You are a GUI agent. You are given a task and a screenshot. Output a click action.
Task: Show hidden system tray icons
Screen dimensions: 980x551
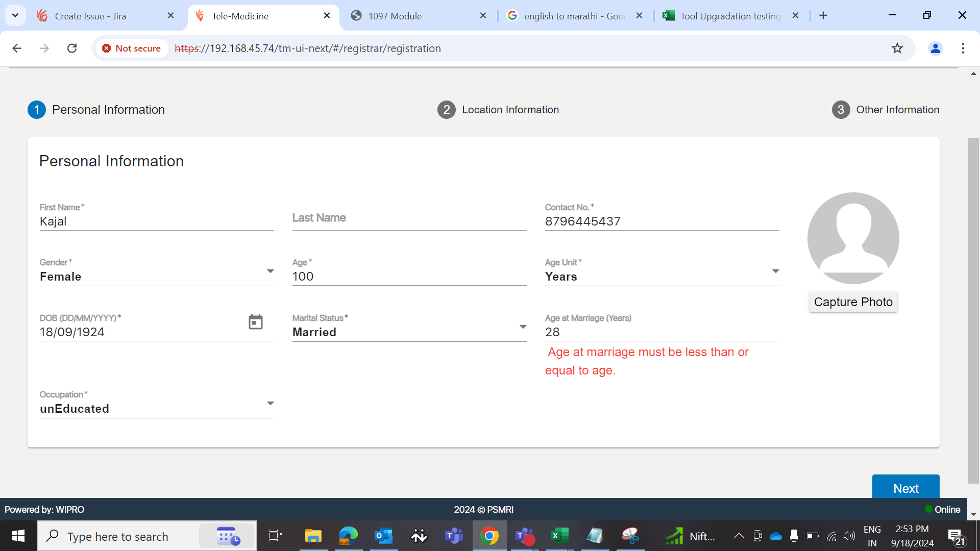739,536
